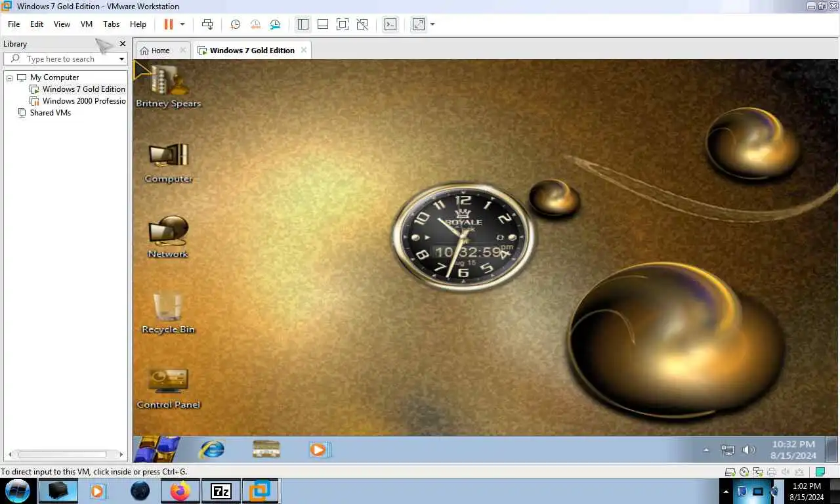Revert the virtual machine to its snapshot
This screenshot has width=840, height=504.
point(255,24)
